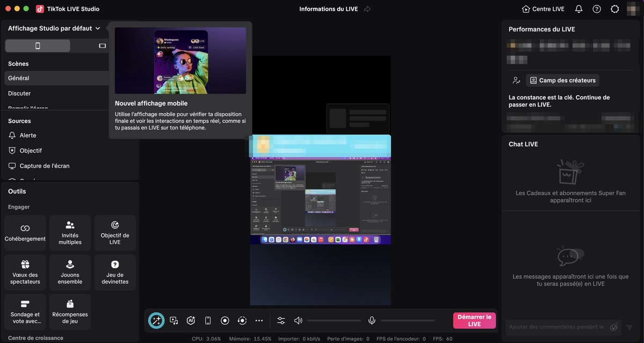Open the help question mark icon
The image size is (644, 343).
[x=597, y=9]
